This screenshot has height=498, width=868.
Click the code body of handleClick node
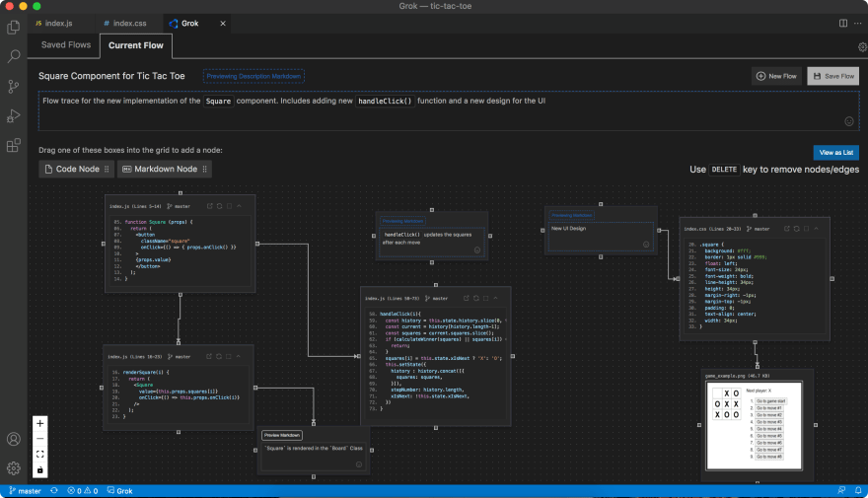pyautogui.click(x=436, y=360)
